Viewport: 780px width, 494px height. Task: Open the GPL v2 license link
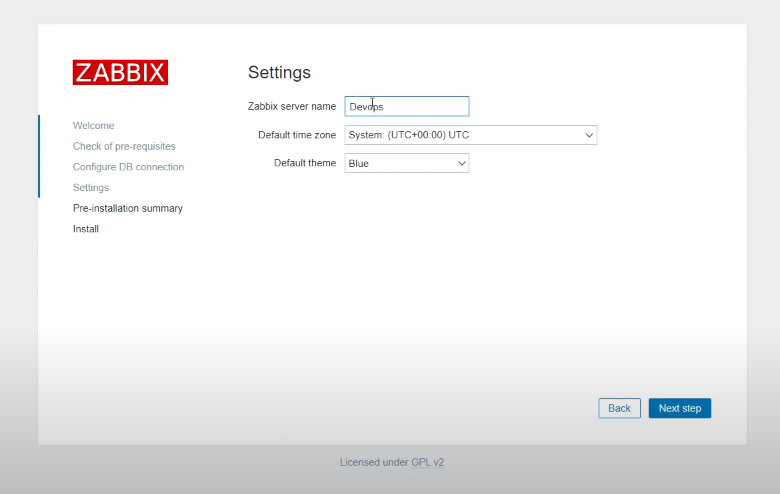[427, 462]
